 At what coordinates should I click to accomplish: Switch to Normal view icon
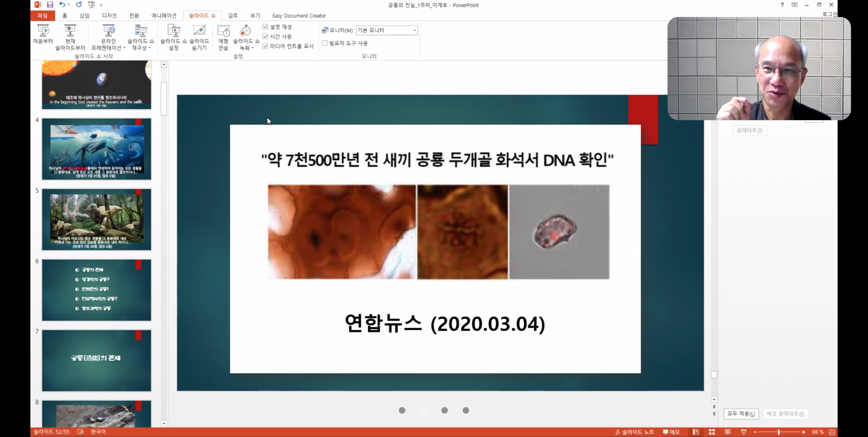696,432
